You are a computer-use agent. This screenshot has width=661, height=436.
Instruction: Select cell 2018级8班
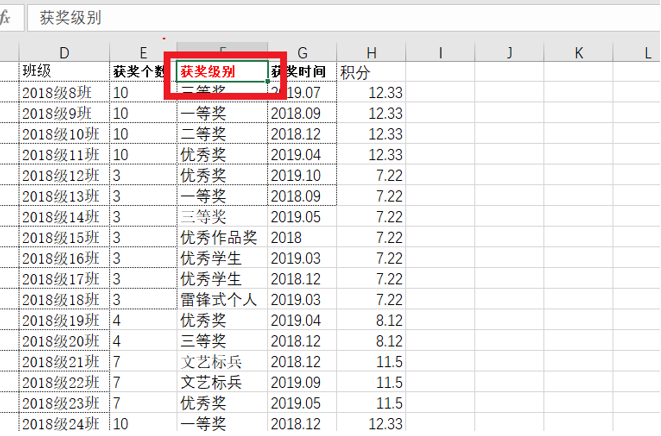(64, 92)
